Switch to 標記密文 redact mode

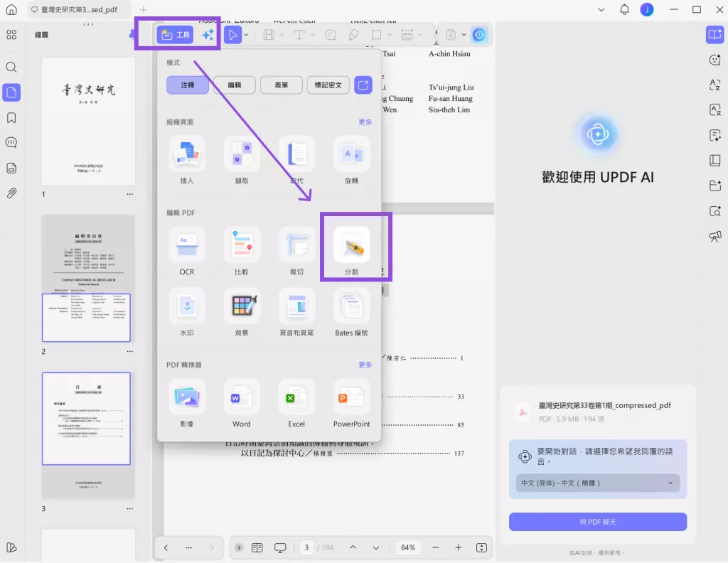(x=328, y=85)
